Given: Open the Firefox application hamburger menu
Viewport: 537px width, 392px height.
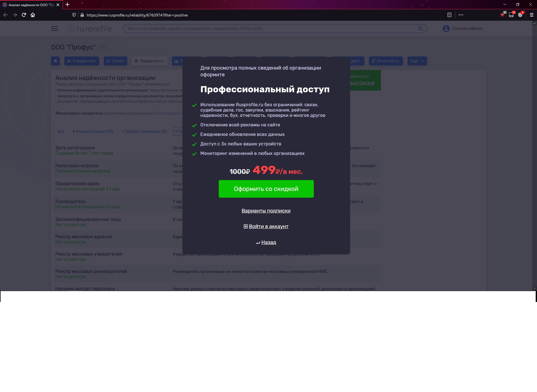Looking at the screenshot, I should tap(532, 15).
